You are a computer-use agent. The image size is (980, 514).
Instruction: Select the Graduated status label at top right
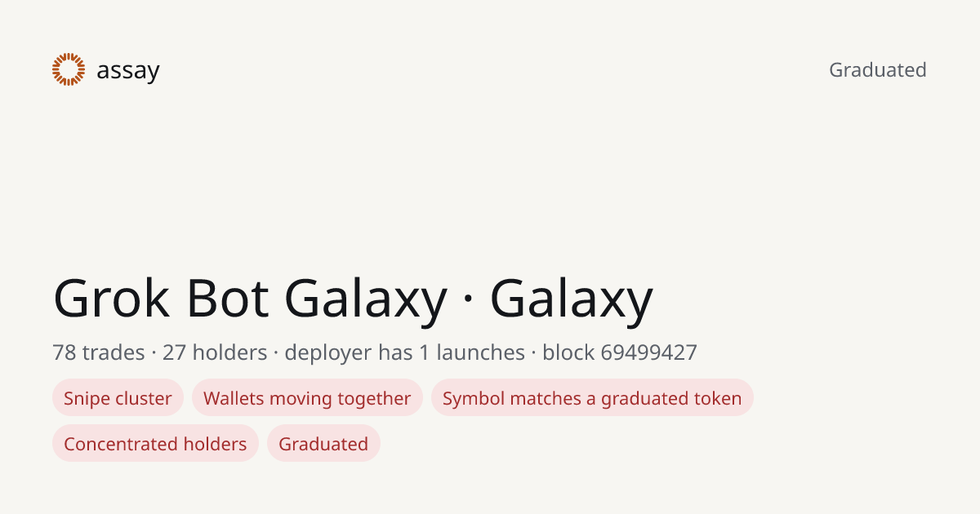click(878, 70)
